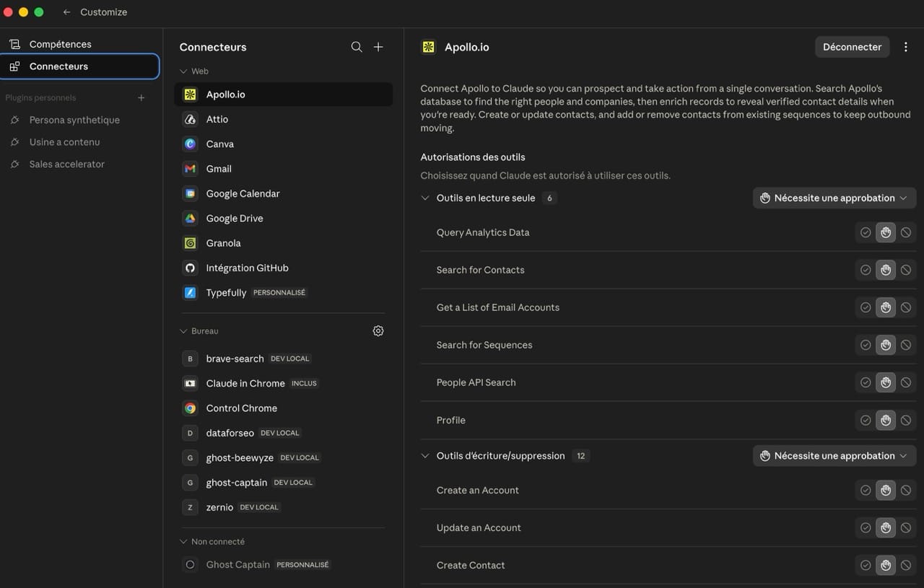Click the Attio connector icon
This screenshot has height=588, width=924.
(x=190, y=119)
